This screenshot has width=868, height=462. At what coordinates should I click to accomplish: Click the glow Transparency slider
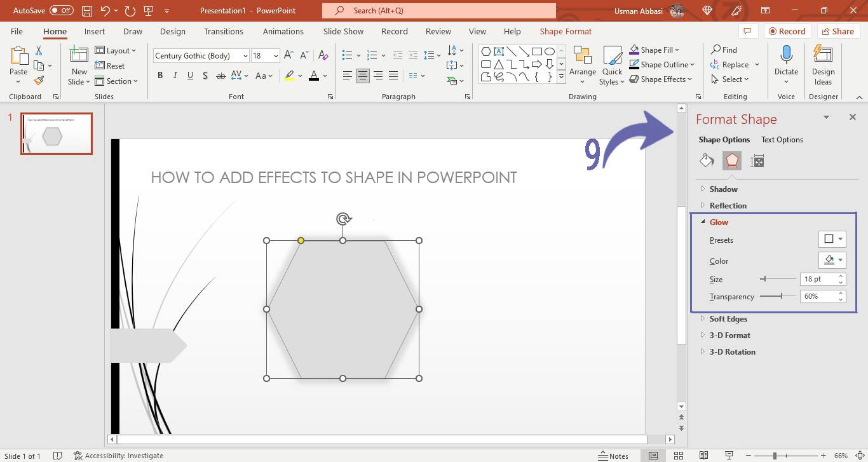pyautogui.click(x=778, y=296)
